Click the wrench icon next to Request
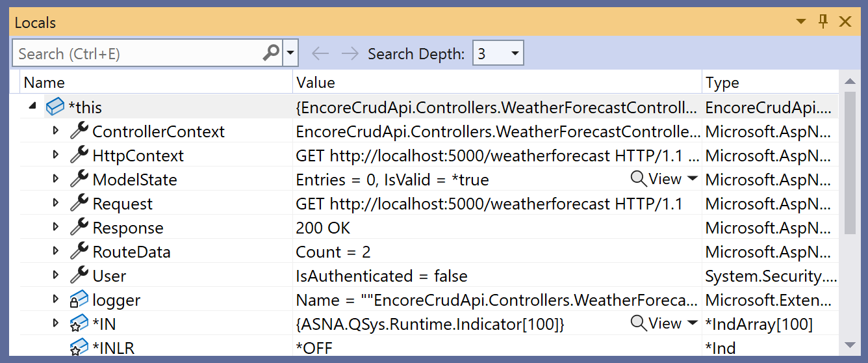The width and height of the screenshot is (868, 363). 79,204
